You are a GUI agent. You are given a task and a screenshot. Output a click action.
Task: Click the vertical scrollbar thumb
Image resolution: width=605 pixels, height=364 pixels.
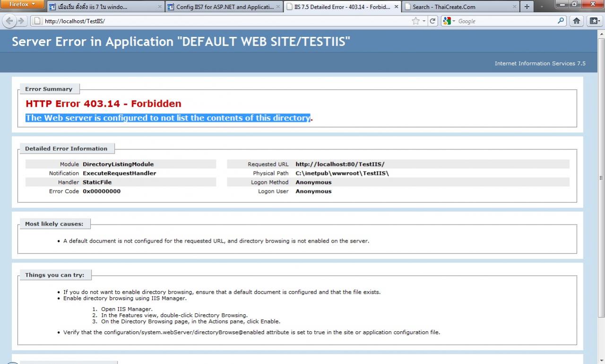tap(601, 177)
